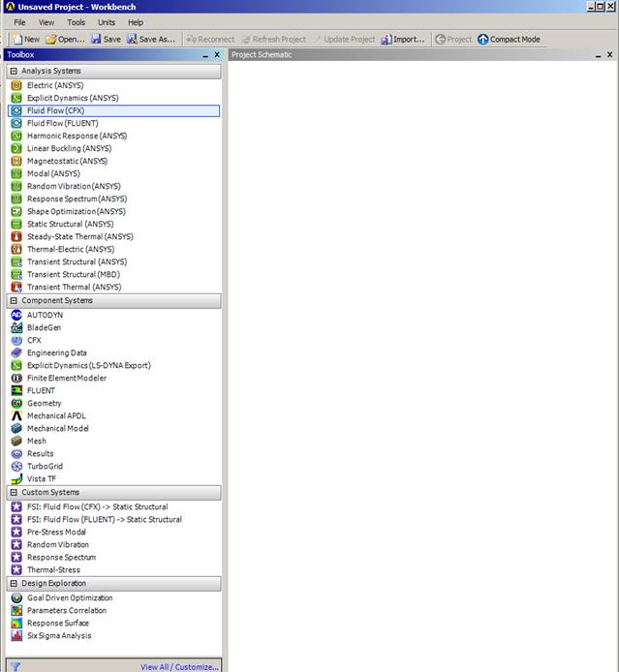Click the filter funnel icon in Toolbox
This screenshot has width=619, height=672.
click(x=15, y=666)
